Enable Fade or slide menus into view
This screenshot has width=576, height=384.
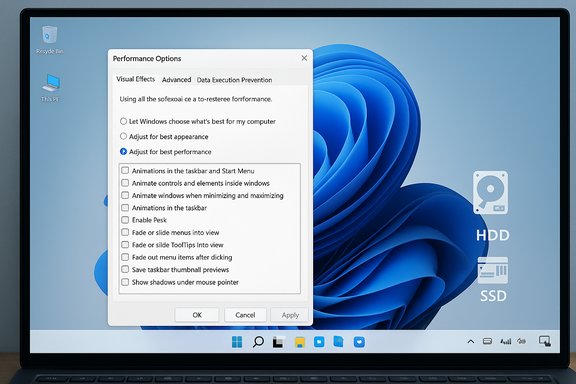[x=125, y=232]
